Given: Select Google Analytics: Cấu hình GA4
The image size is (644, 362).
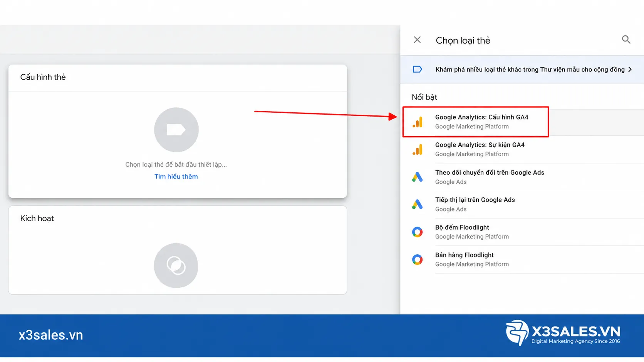Looking at the screenshot, I should tap(522, 122).
